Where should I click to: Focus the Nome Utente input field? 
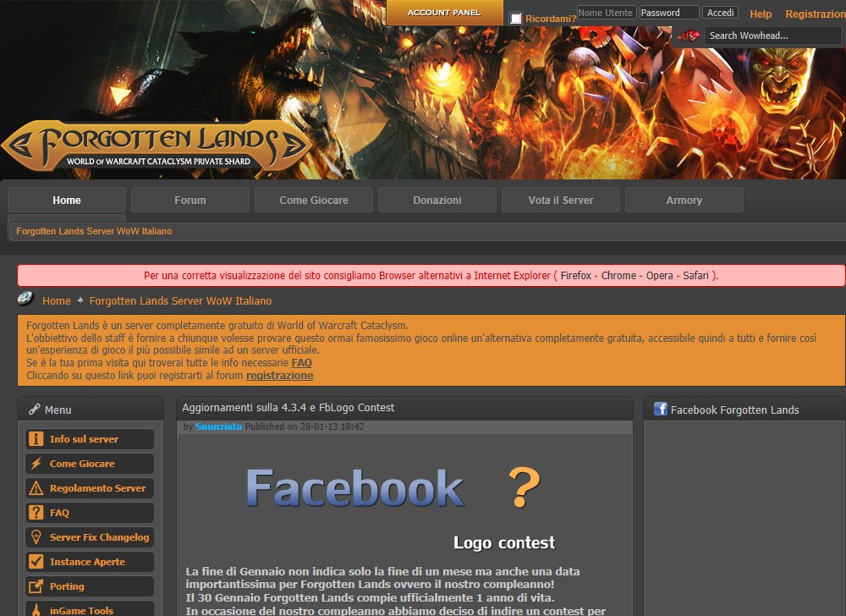pos(607,13)
